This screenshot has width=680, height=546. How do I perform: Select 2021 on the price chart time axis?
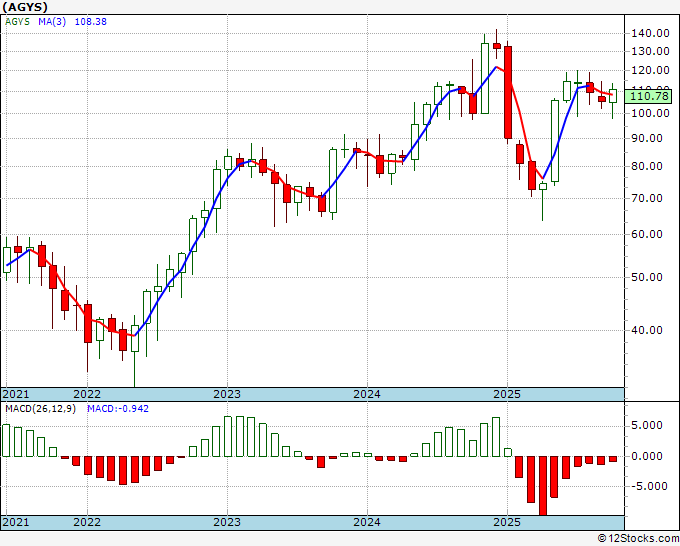tap(16, 394)
